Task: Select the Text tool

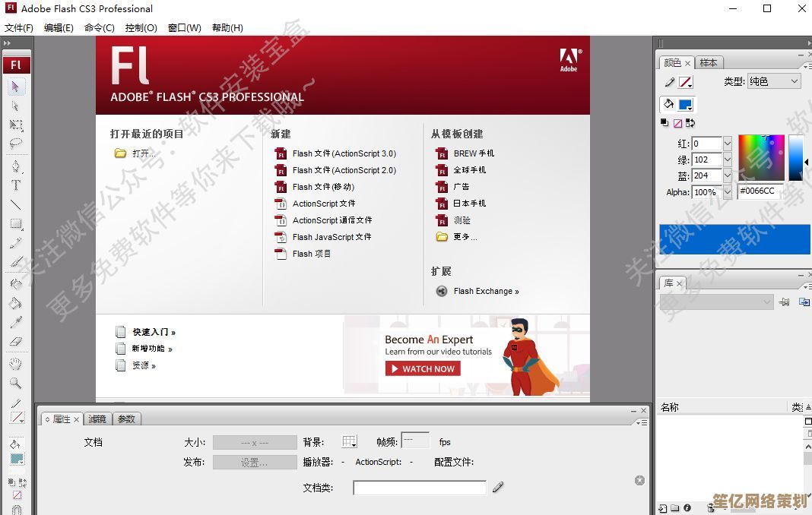Action: (x=15, y=185)
